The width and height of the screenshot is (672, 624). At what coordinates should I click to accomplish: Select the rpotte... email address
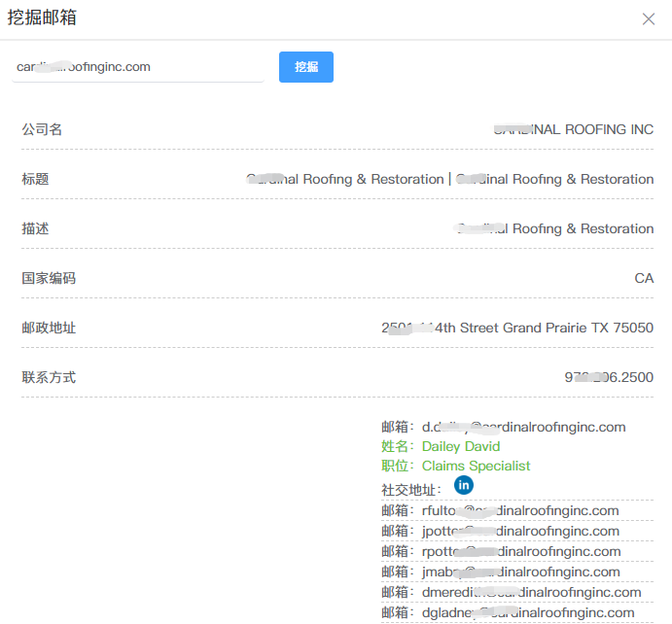click(x=521, y=552)
